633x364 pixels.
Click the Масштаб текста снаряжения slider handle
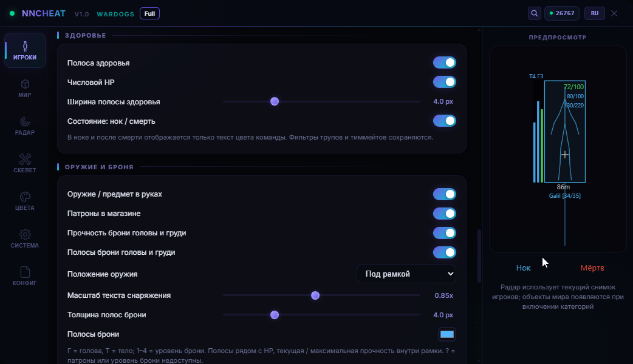tap(315, 295)
